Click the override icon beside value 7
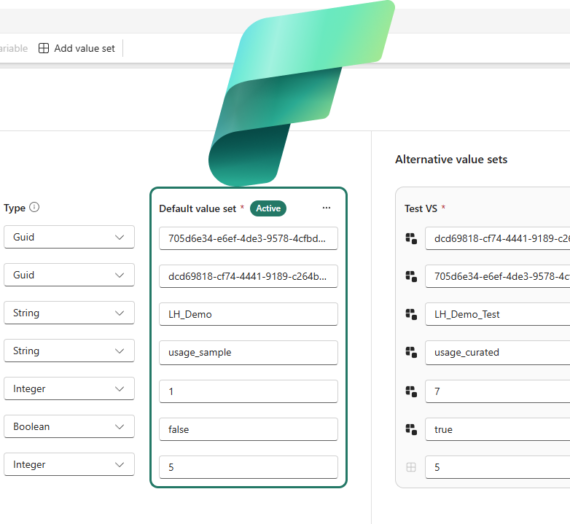The width and height of the screenshot is (570, 524). tap(411, 391)
